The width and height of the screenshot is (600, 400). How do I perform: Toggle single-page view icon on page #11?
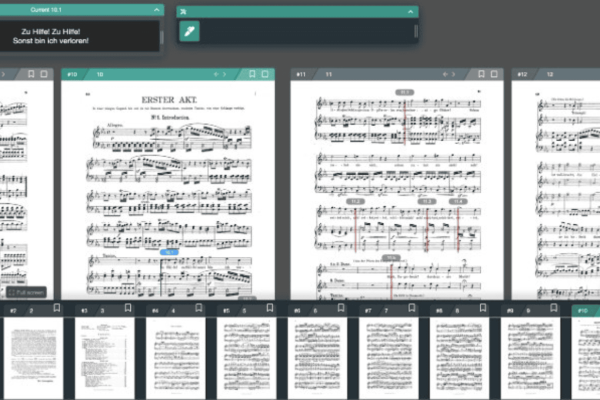[x=494, y=74]
